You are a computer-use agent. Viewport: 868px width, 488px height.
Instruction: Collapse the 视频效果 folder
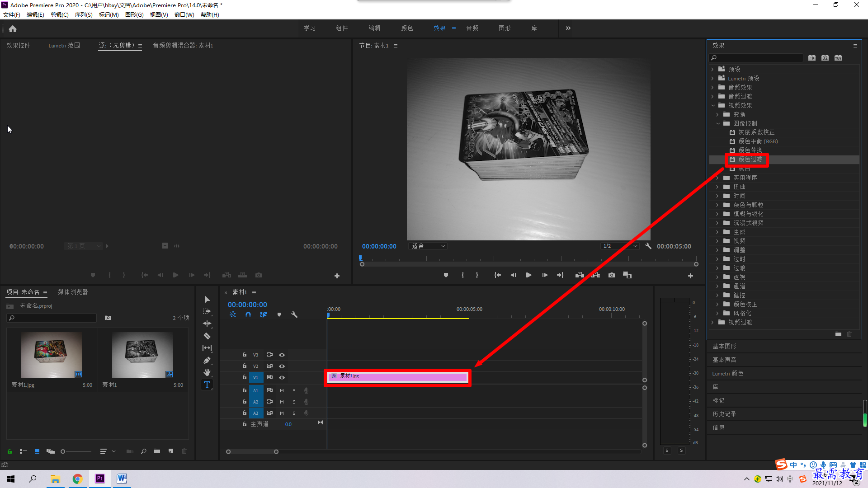713,105
